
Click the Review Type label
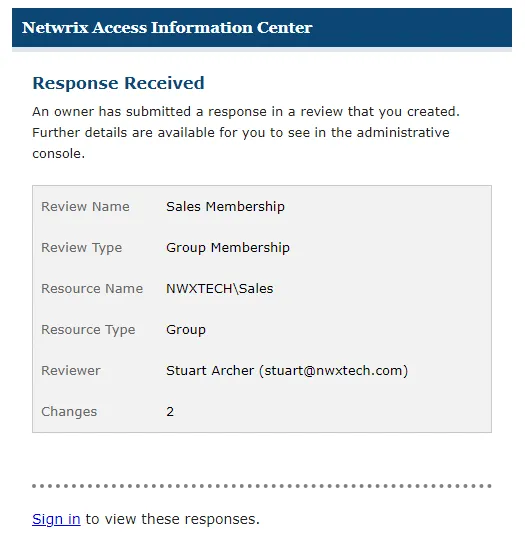point(81,248)
